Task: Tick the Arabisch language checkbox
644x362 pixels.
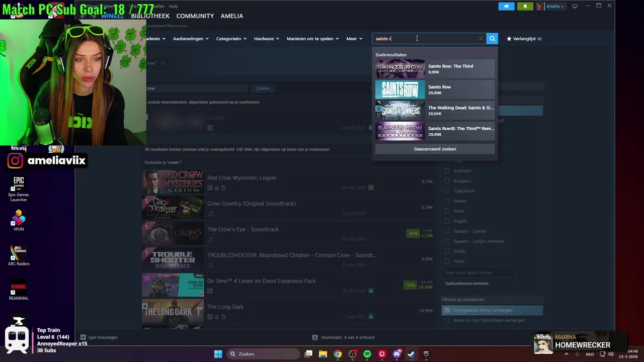Action: (447, 170)
